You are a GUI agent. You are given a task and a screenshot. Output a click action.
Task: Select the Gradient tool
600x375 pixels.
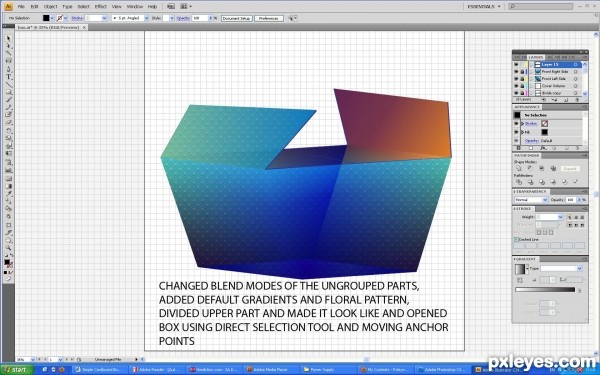pyautogui.click(x=9, y=186)
